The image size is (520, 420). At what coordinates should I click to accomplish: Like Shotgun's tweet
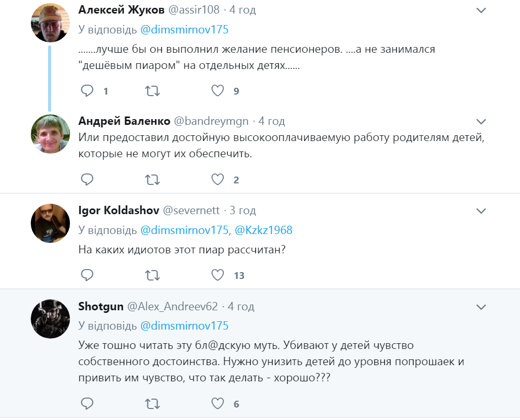tap(217, 403)
